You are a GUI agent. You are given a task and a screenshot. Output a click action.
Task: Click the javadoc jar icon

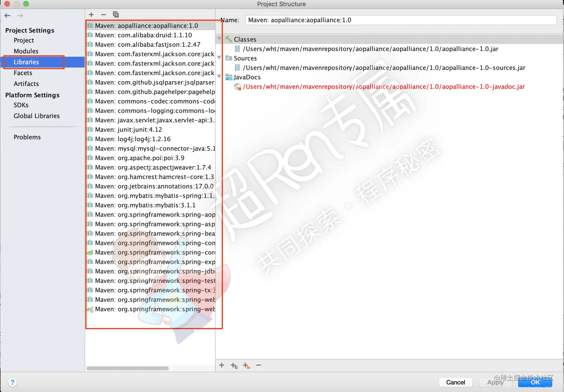[237, 87]
